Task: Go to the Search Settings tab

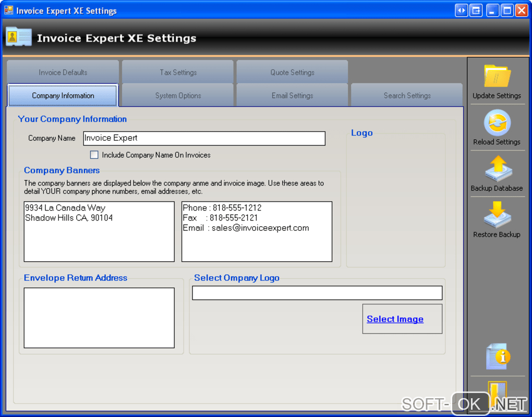Action: click(x=407, y=95)
